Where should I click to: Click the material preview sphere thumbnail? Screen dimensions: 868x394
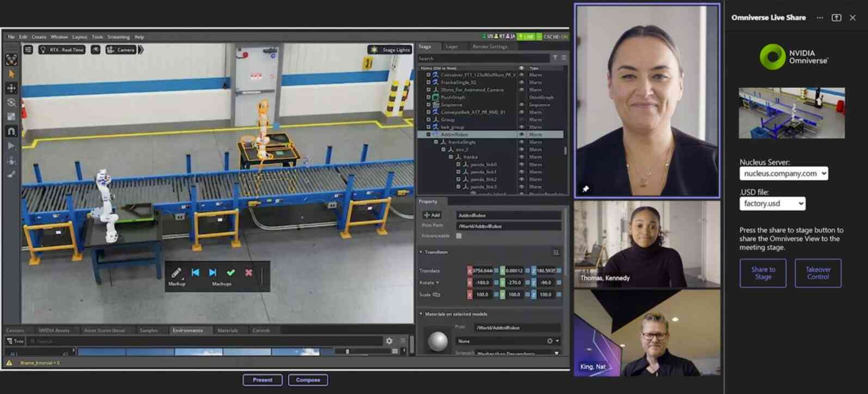pyautogui.click(x=438, y=342)
